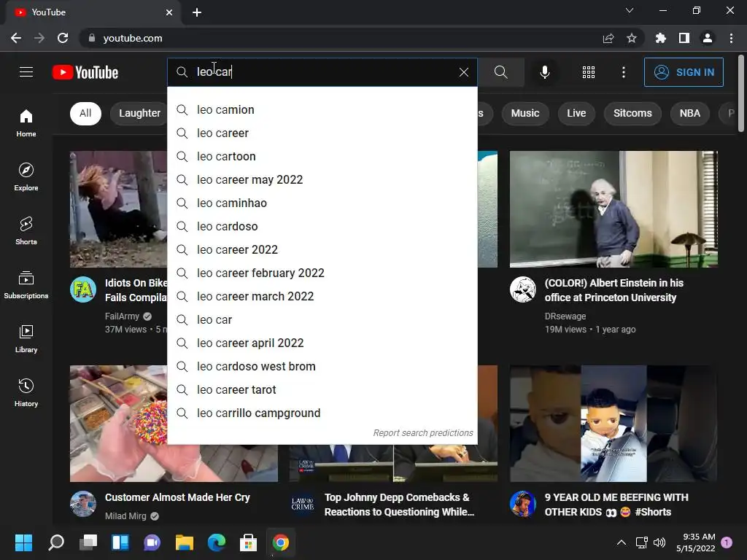Open a new Chrome tab
747x560 pixels.
197,12
